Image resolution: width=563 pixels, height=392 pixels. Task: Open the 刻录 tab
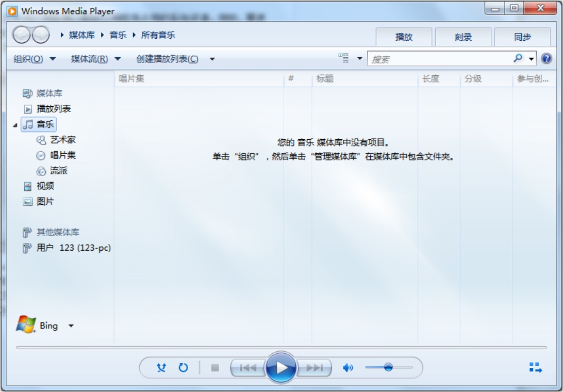(463, 37)
